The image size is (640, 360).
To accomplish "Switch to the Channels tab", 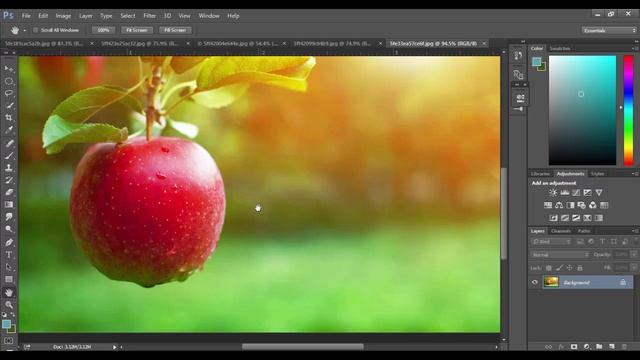I will click(561, 231).
